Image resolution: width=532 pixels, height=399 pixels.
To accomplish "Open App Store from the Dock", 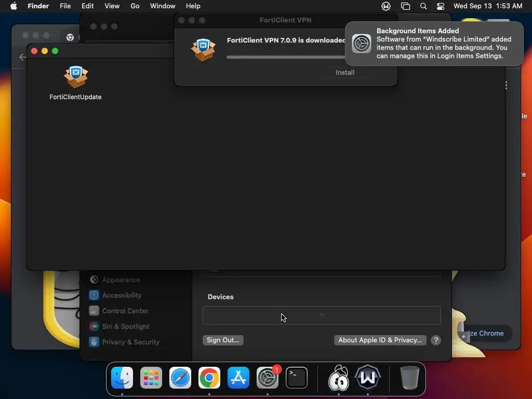I will click(238, 378).
